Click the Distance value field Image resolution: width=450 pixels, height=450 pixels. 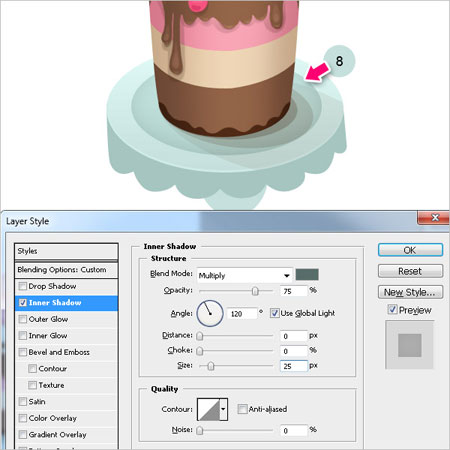tap(294, 336)
